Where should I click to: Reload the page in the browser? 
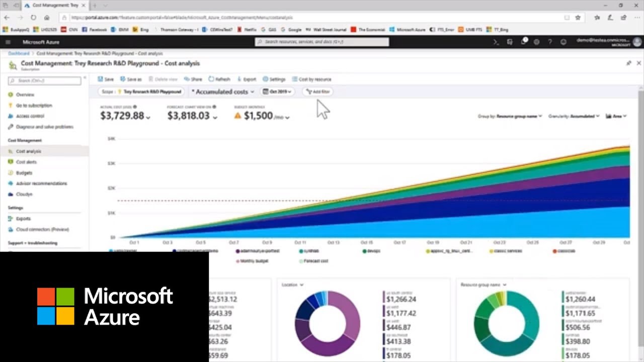coord(33,17)
